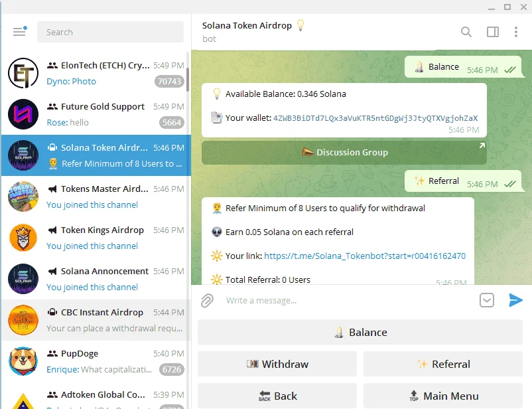Open the Solana_Tokenbot referral link
Image resolution: width=532 pixels, height=409 pixels.
click(365, 256)
